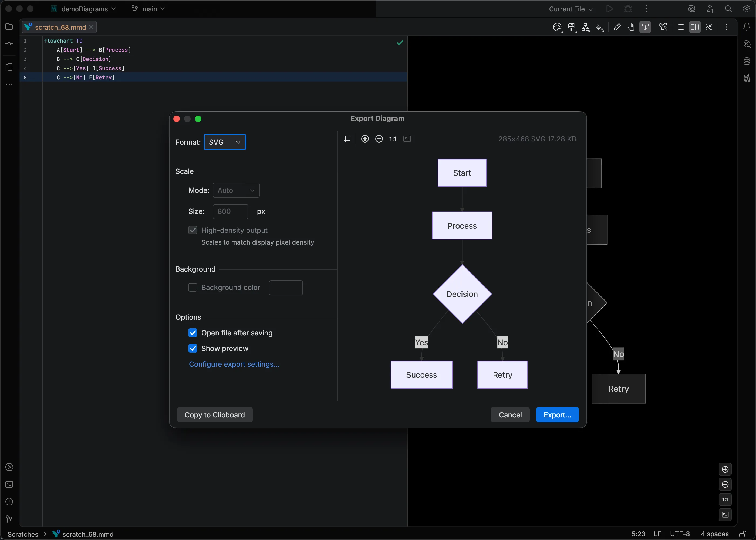Click the export diagram toolbar icon
The image size is (756, 540).
[645, 27]
